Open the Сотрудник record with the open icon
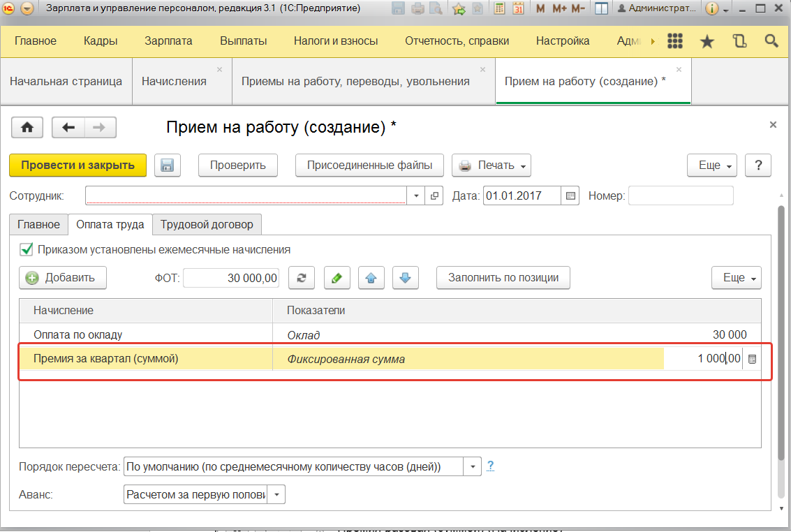The width and height of the screenshot is (791, 532). click(x=434, y=195)
